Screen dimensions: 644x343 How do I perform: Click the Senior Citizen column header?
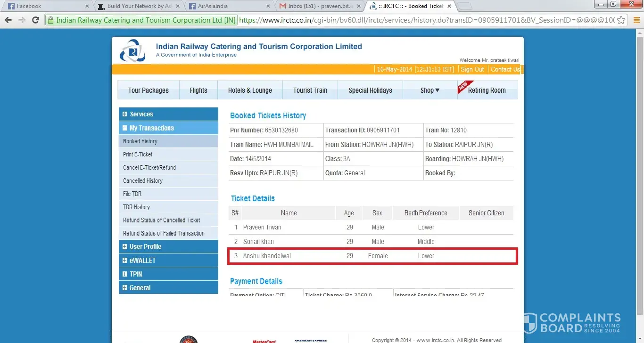tap(487, 213)
